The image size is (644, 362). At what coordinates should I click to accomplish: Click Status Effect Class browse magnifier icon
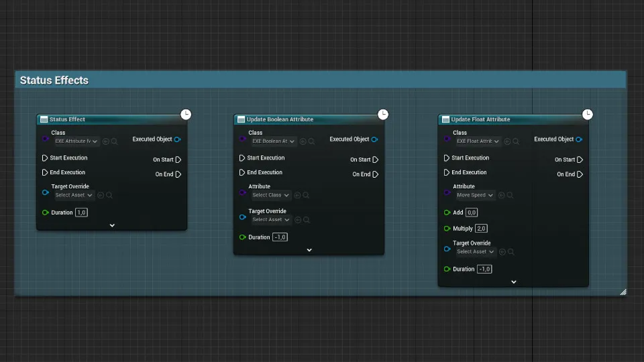tap(115, 141)
